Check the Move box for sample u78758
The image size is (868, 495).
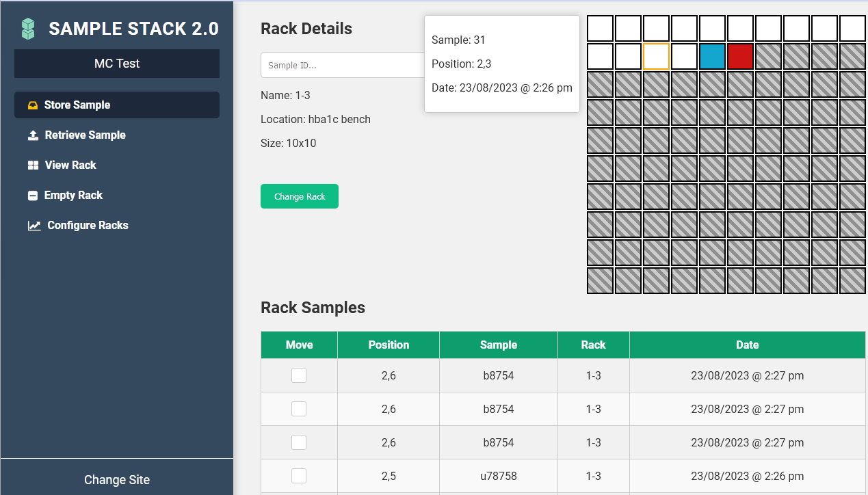(x=299, y=476)
